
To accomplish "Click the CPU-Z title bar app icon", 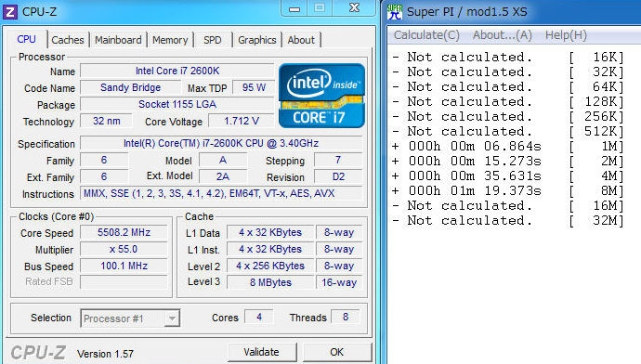I will pyautogui.click(x=10, y=12).
